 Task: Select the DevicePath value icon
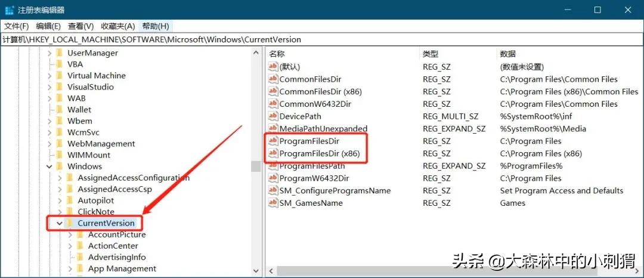click(x=273, y=116)
